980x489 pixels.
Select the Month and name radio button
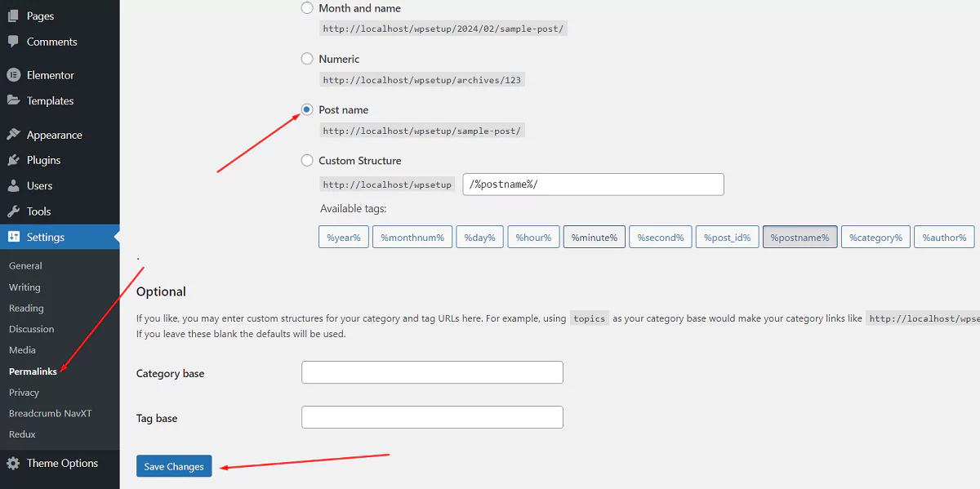[307, 8]
